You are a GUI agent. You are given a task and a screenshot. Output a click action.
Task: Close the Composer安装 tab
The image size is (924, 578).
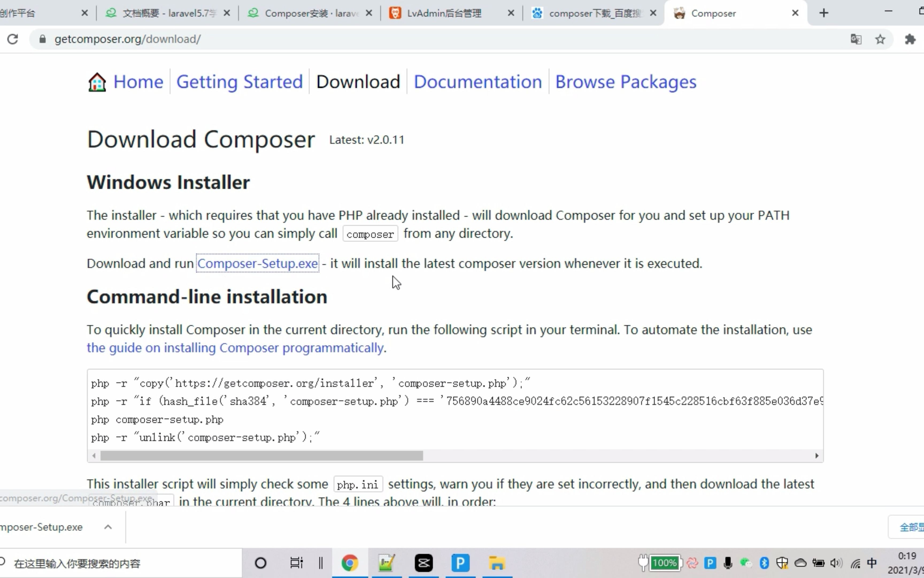[x=369, y=13]
